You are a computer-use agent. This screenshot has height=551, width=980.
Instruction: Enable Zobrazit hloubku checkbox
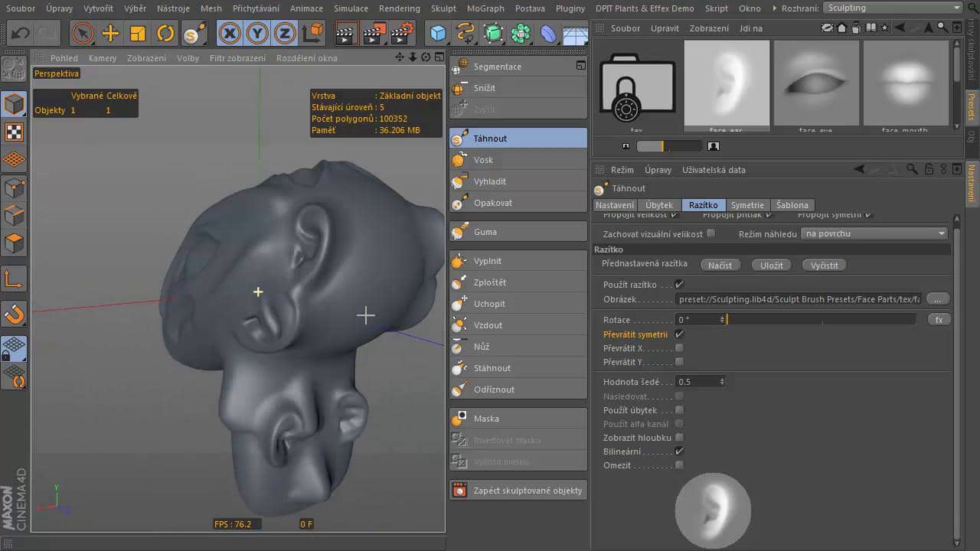679,438
